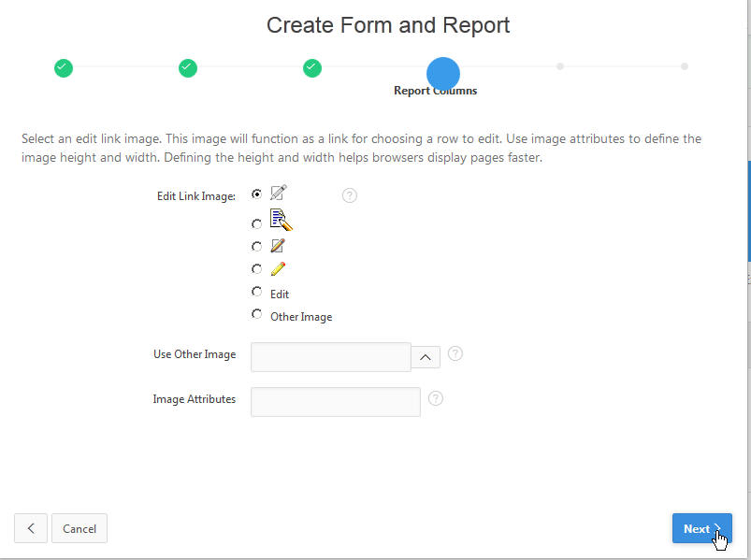Select radio button for third notepad image
Screen dimensions: 751x560
click(x=257, y=247)
